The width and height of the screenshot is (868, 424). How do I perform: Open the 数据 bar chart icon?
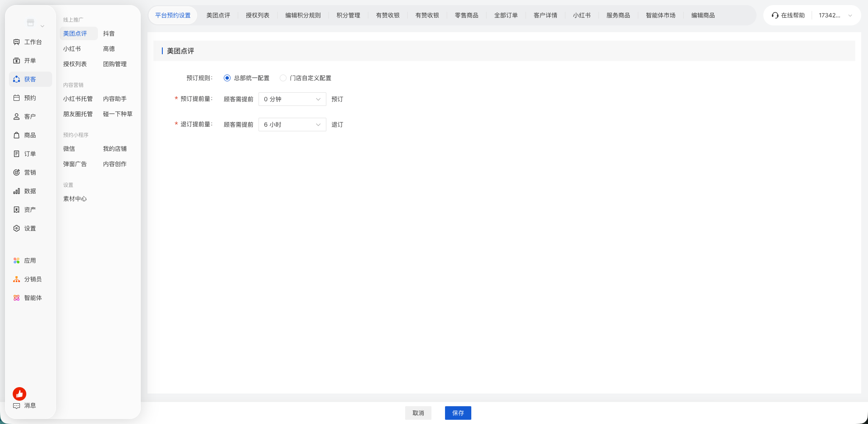click(17, 191)
